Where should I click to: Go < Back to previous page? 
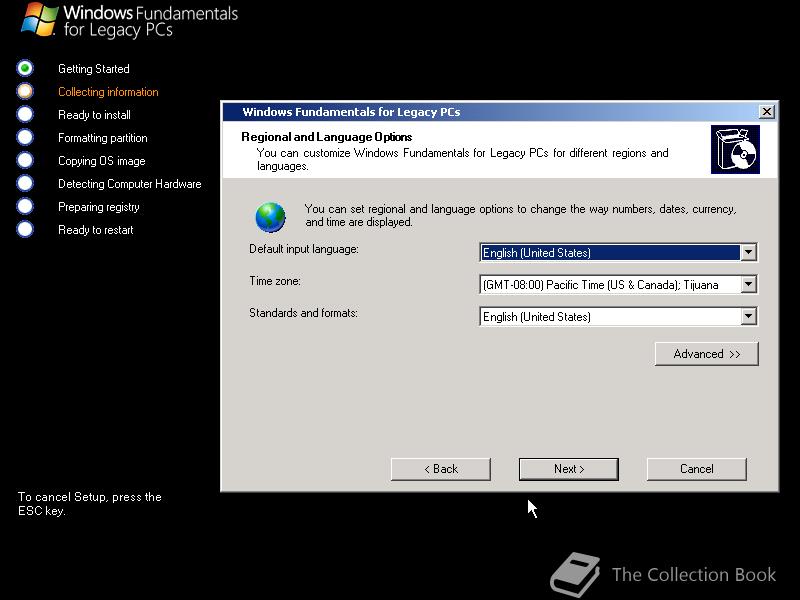pyautogui.click(x=441, y=469)
